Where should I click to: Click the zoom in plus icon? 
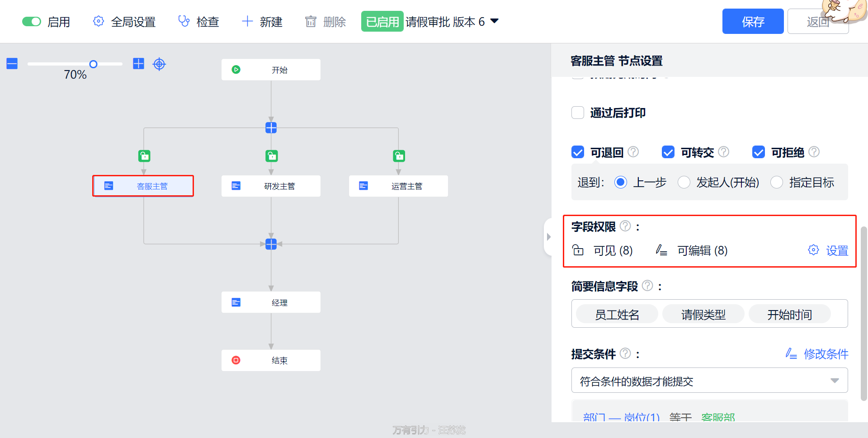138,64
